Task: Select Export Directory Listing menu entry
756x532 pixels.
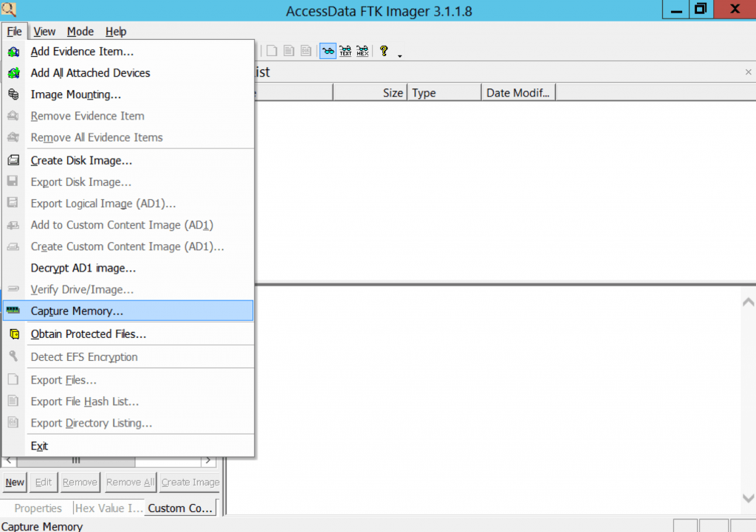Action: coord(128,423)
